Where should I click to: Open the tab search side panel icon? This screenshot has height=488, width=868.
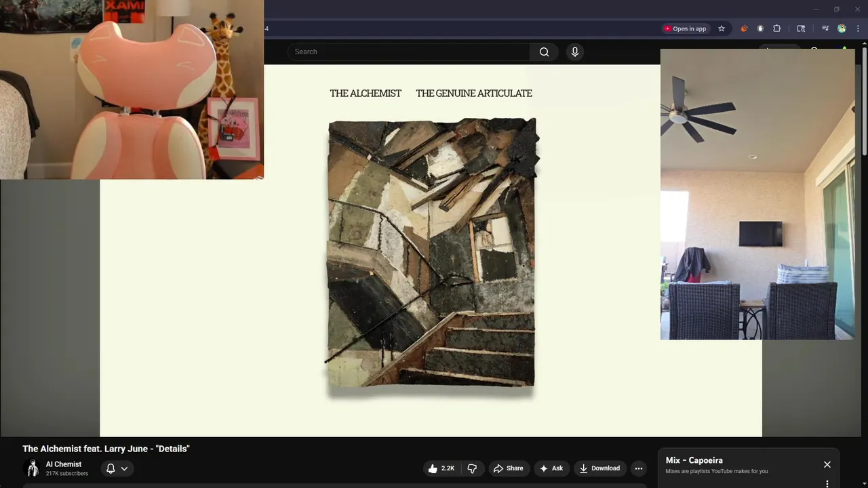pos(801,28)
